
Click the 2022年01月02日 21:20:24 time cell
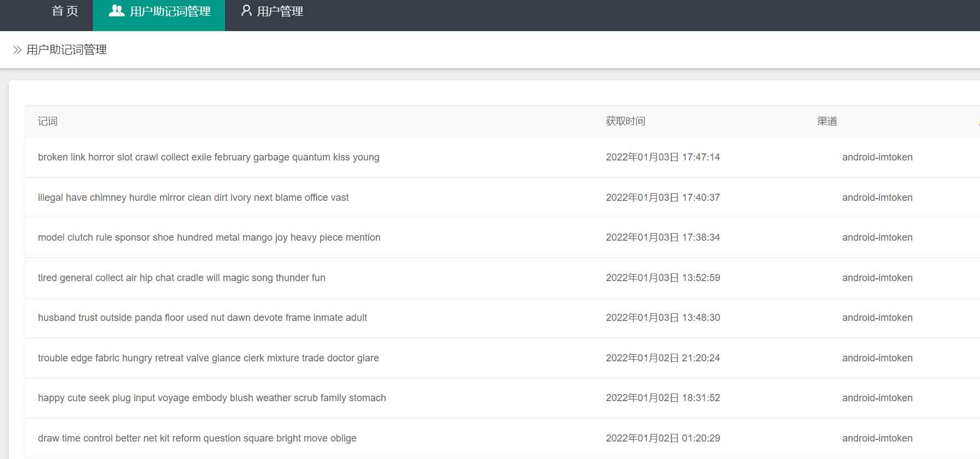663,358
